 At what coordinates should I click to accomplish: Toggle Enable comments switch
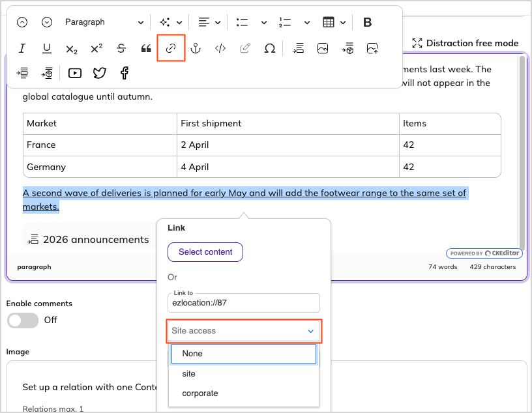coord(23,320)
